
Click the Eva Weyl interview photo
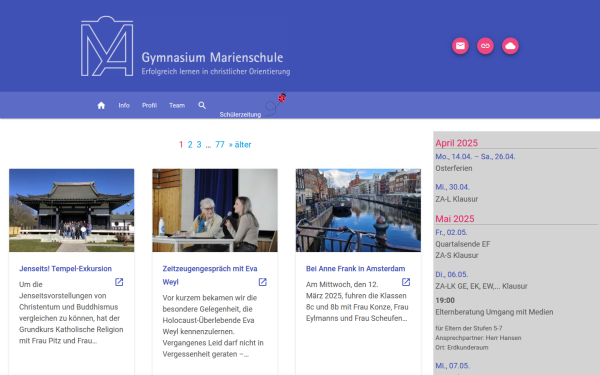(215, 210)
